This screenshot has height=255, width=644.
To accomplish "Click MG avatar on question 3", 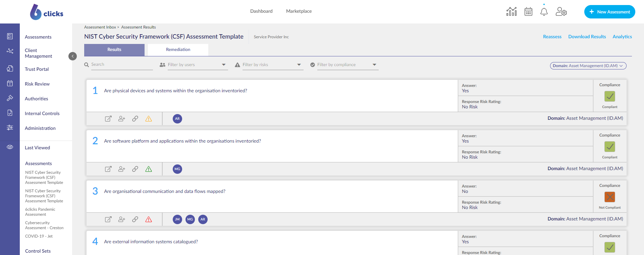I will point(190,219).
